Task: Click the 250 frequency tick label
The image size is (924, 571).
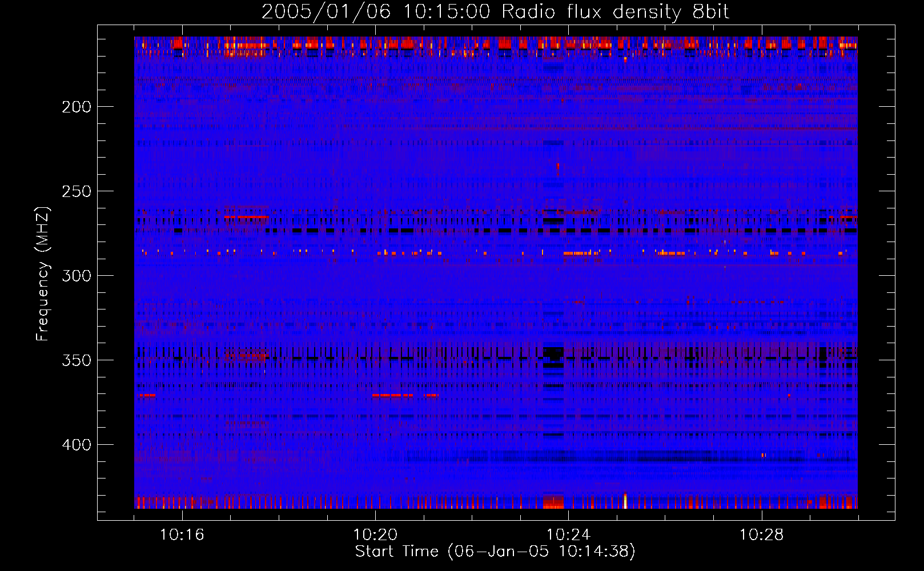Action: tap(77, 191)
